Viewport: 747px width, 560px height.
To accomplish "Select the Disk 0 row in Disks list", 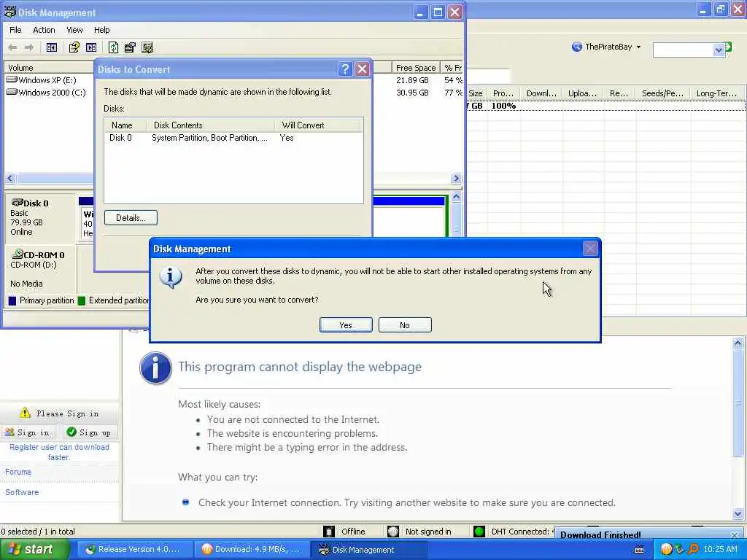I will (233, 138).
